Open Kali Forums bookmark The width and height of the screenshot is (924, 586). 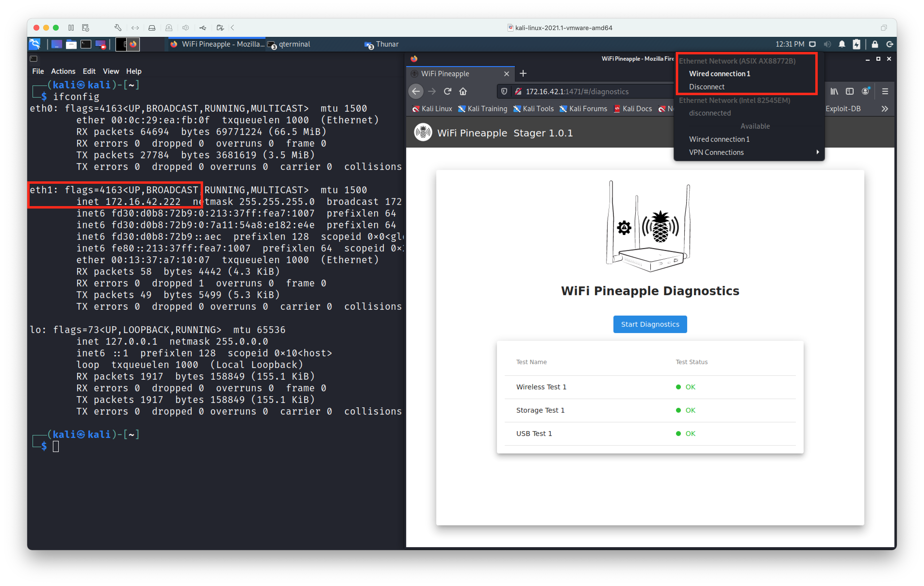pos(583,109)
